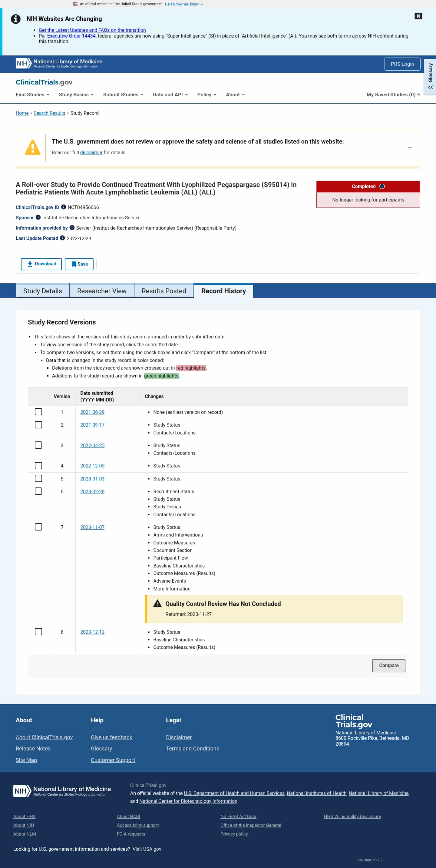Click info icon beside Information provided by

coord(72,228)
